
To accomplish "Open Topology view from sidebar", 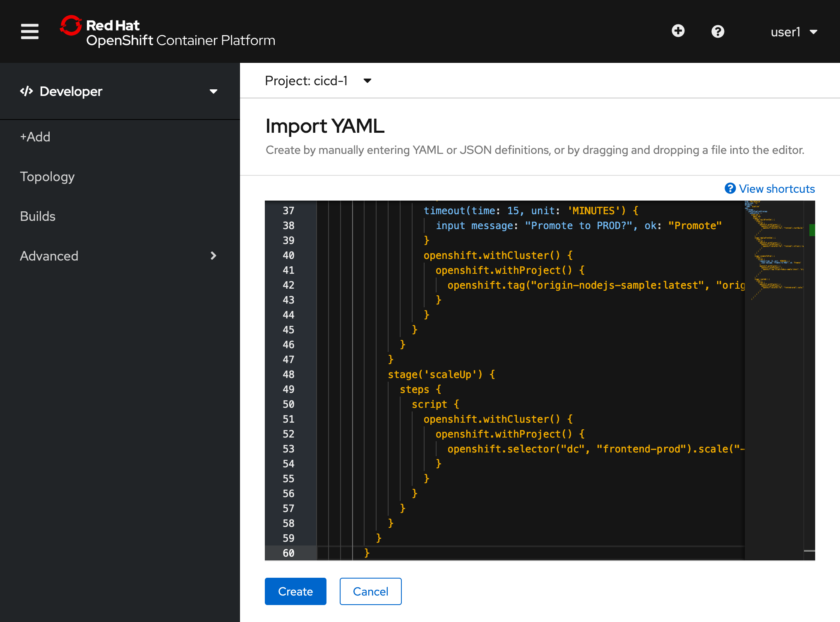I will click(47, 177).
